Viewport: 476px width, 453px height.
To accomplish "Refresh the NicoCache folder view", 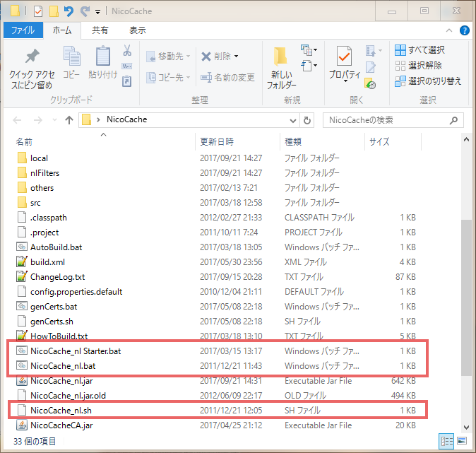I will pyautogui.click(x=307, y=120).
